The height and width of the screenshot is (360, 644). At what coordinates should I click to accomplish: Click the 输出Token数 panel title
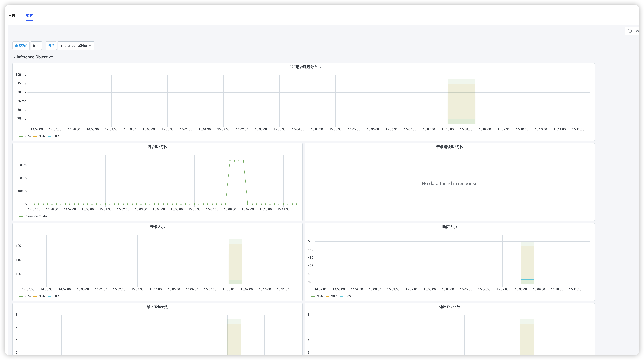449,307
